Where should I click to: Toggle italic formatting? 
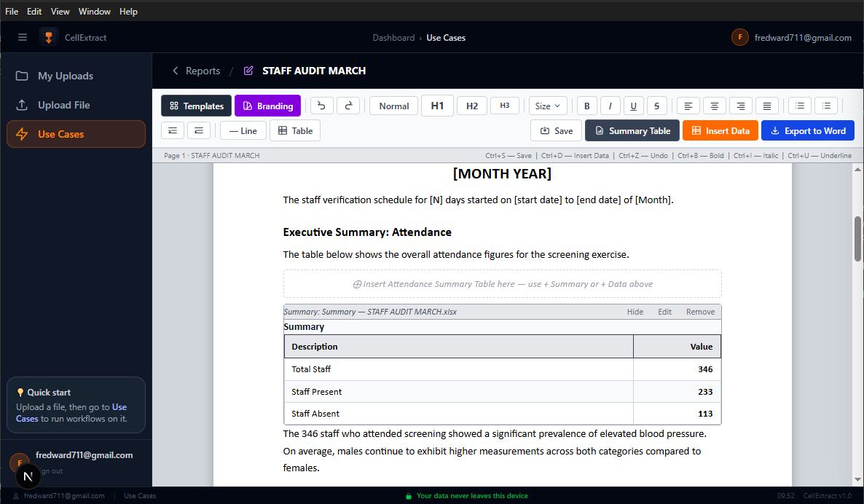pyautogui.click(x=610, y=106)
